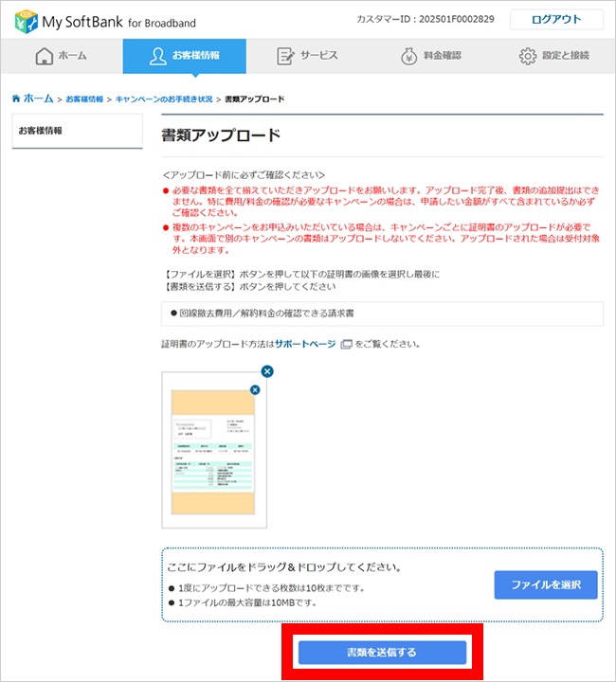The image size is (616, 682).
Task: Submit with the 書類を送信する button
Action: pyautogui.click(x=382, y=653)
